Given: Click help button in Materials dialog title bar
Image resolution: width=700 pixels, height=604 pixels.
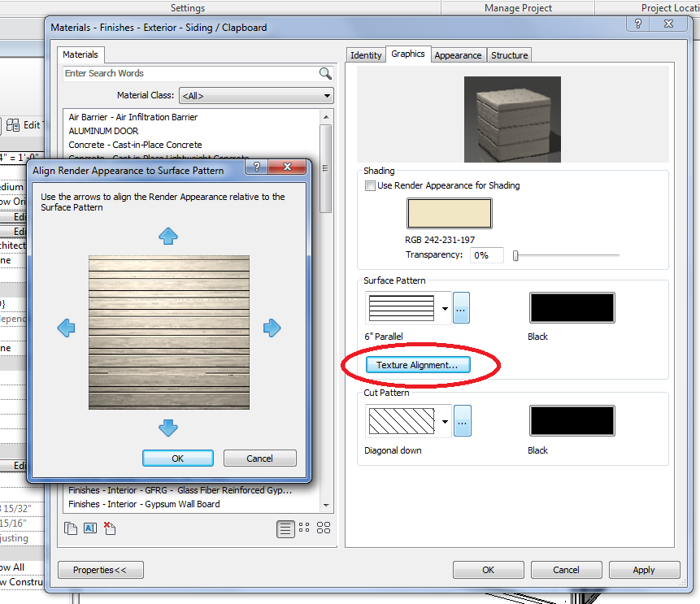Looking at the screenshot, I should (638, 24).
